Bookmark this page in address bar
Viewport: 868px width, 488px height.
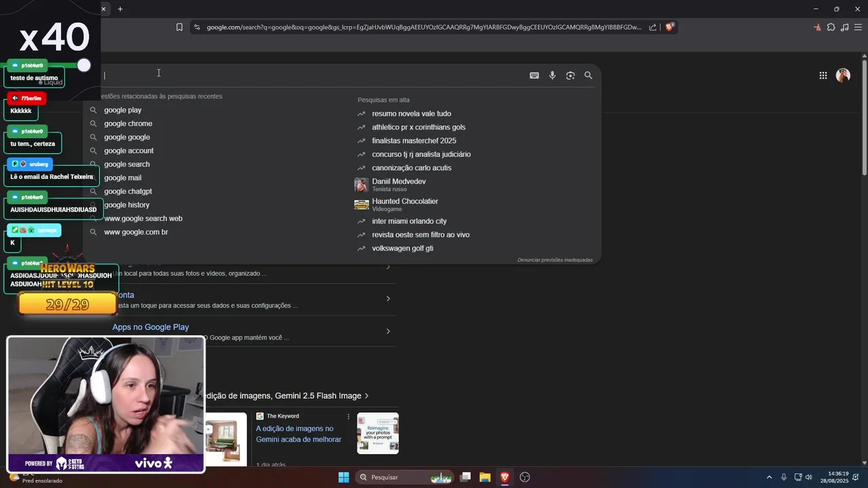(x=179, y=27)
